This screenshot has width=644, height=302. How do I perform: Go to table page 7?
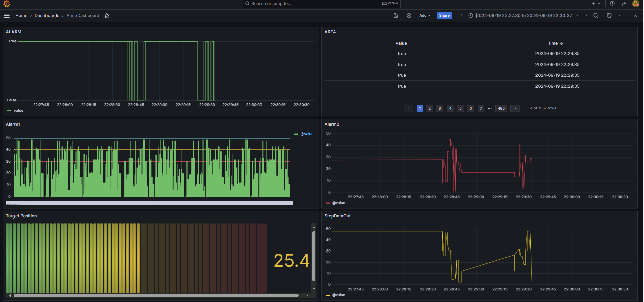(481, 108)
